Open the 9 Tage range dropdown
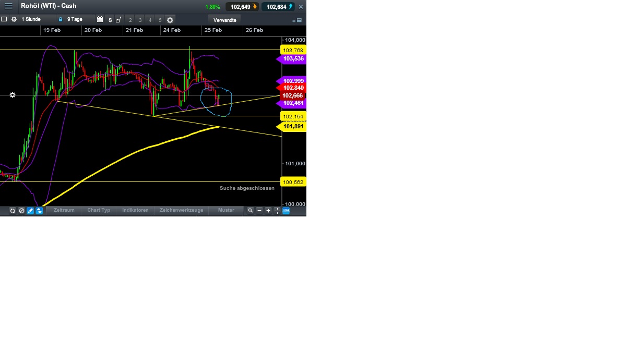 pos(74,19)
